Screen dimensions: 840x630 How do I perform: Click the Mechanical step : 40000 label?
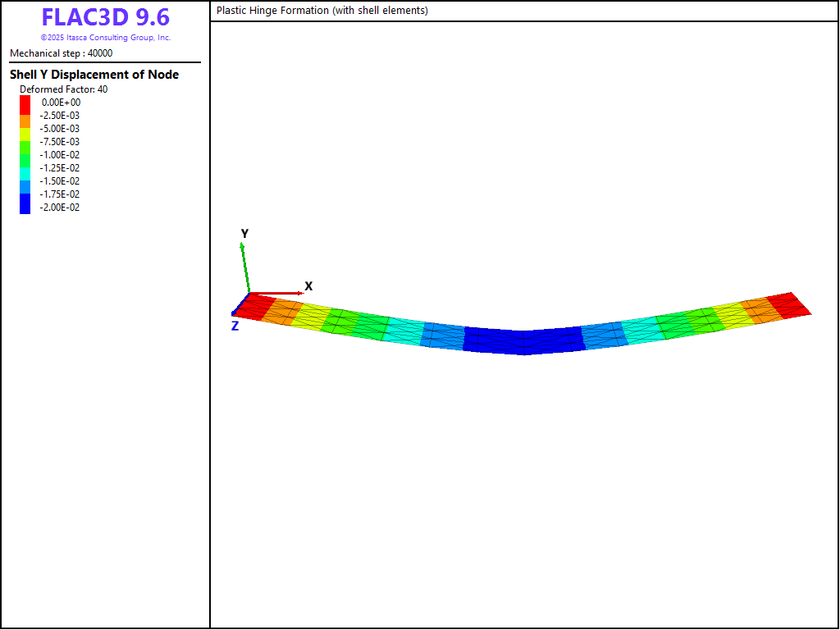(62, 53)
